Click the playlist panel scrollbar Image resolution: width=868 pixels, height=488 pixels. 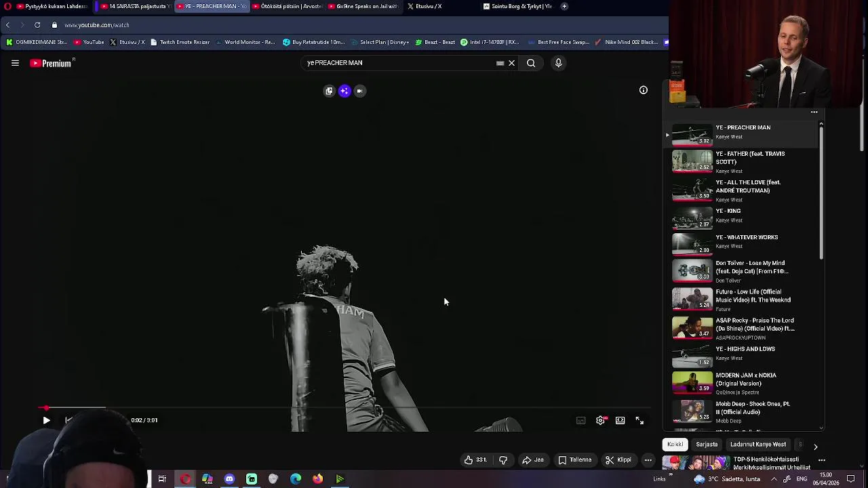pos(821,192)
